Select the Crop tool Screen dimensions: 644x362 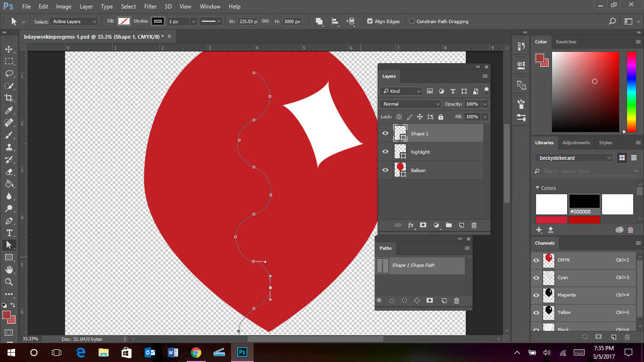coord(8,98)
